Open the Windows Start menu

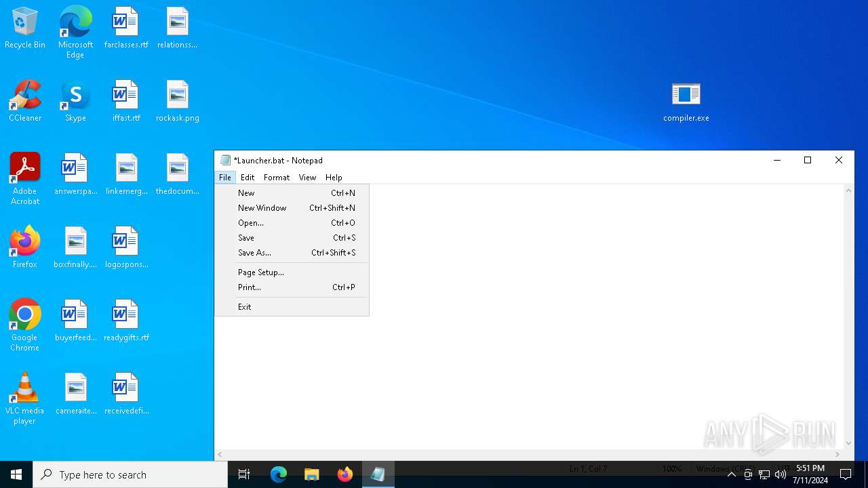point(16,474)
